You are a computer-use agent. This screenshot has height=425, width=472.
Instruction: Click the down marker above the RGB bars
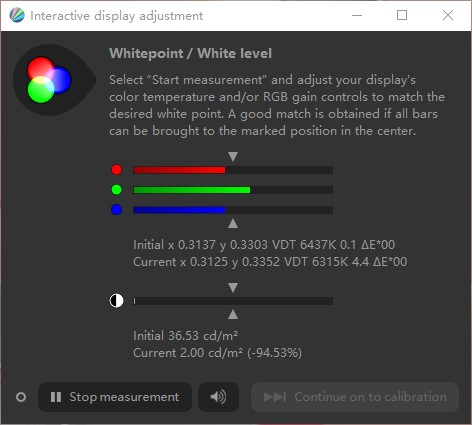coord(233,157)
